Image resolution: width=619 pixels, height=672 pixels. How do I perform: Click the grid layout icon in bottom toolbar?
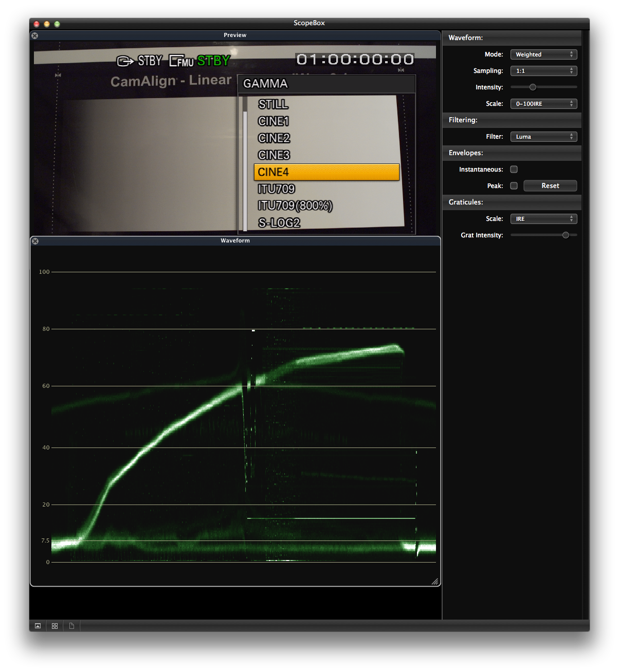click(54, 626)
